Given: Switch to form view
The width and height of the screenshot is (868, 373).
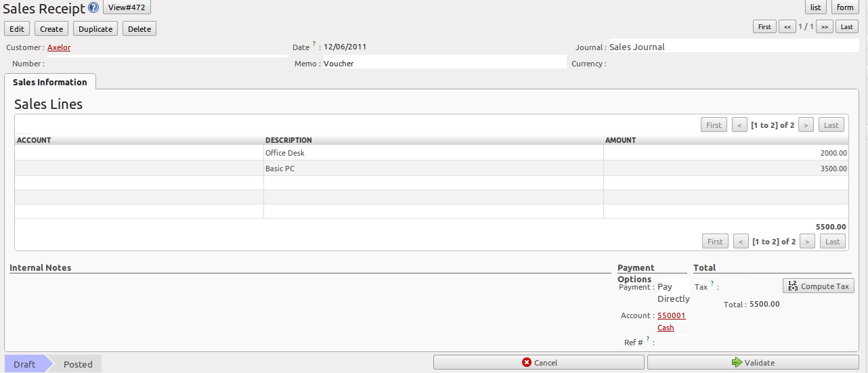Looking at the screenshot, I should pos(845,7).
